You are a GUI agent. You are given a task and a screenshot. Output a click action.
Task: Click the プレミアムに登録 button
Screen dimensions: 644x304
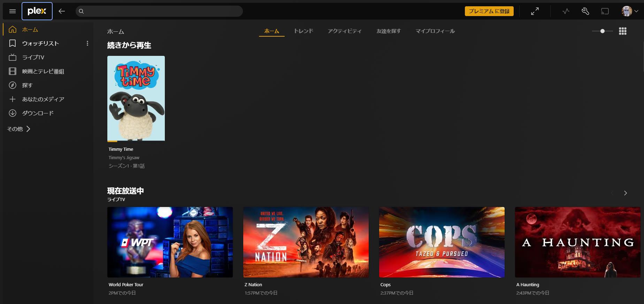pos(489,11)
